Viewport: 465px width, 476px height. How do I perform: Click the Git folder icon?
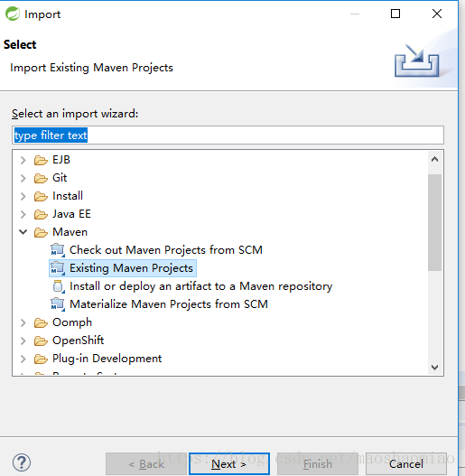click(x=41, y=178)
